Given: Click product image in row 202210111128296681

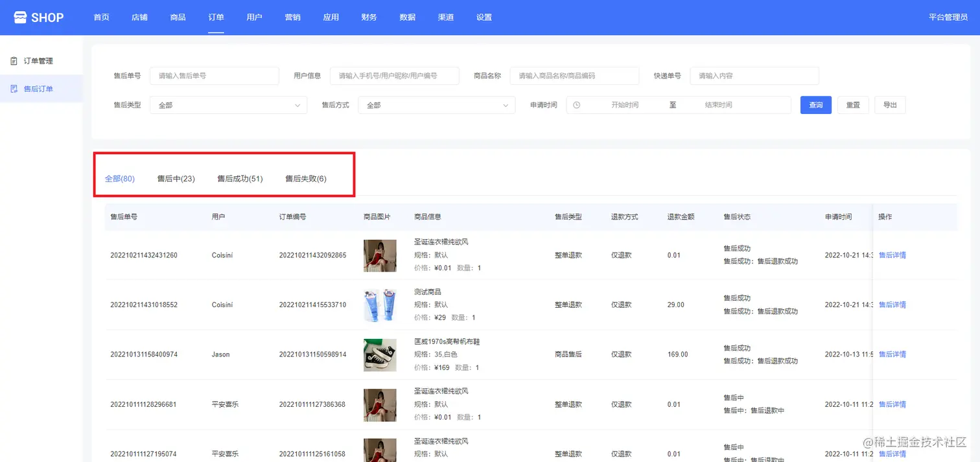Looking at the screenshot, I should (380, 405).
